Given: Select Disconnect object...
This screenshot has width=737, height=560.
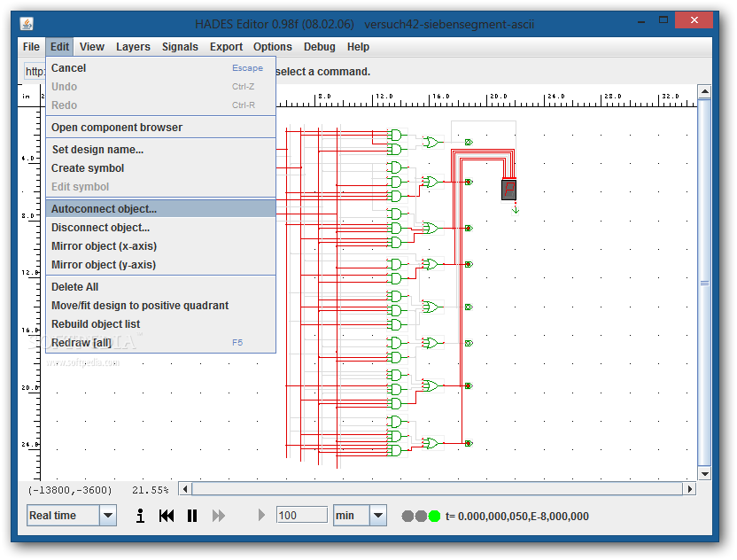Looking at the screenshot, I should tap(160, 228).
